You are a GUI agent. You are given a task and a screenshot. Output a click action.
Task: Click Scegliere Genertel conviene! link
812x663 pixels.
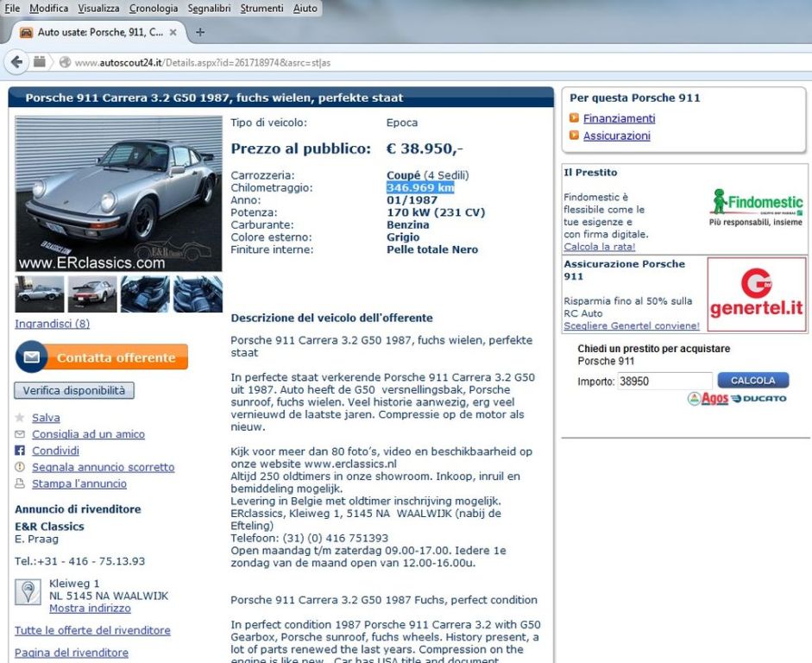pyautogui.click(x=632, y=325)
